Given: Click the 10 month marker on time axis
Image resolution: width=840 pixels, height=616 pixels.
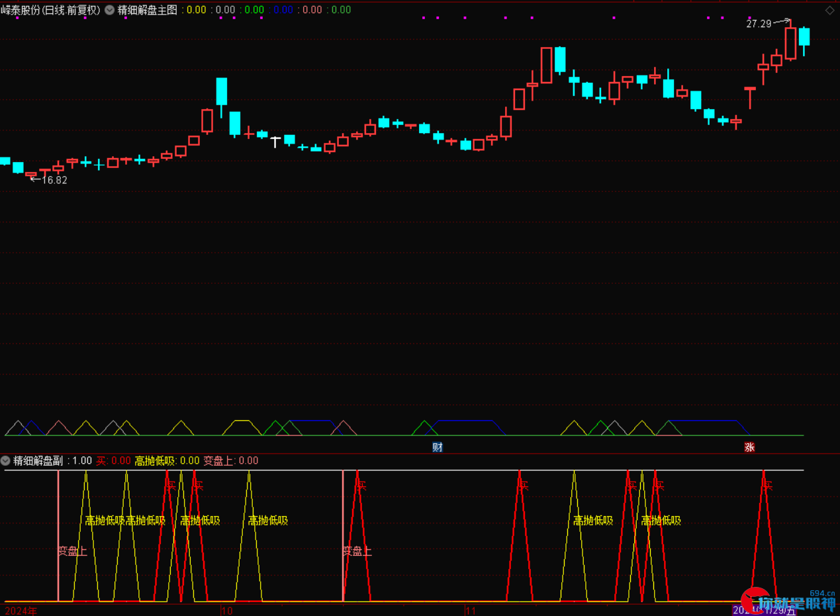Looking at the screenshot, I should point(228,610).
